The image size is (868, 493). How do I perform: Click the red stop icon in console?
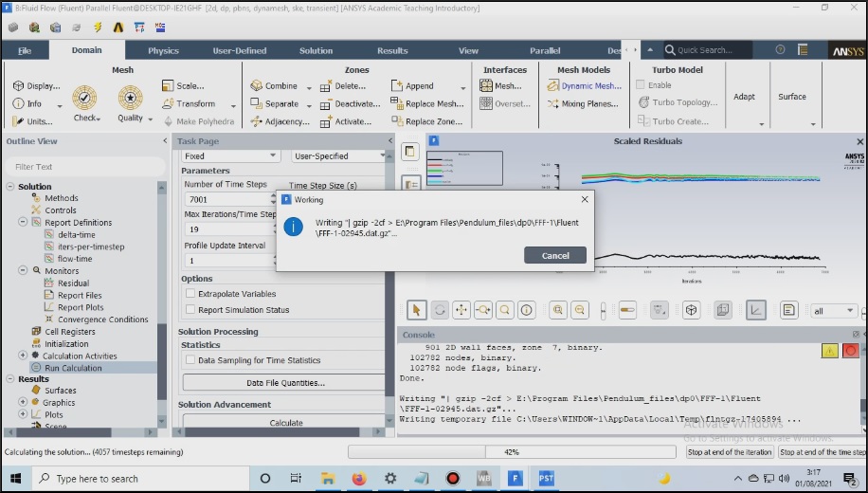point(851,351)
